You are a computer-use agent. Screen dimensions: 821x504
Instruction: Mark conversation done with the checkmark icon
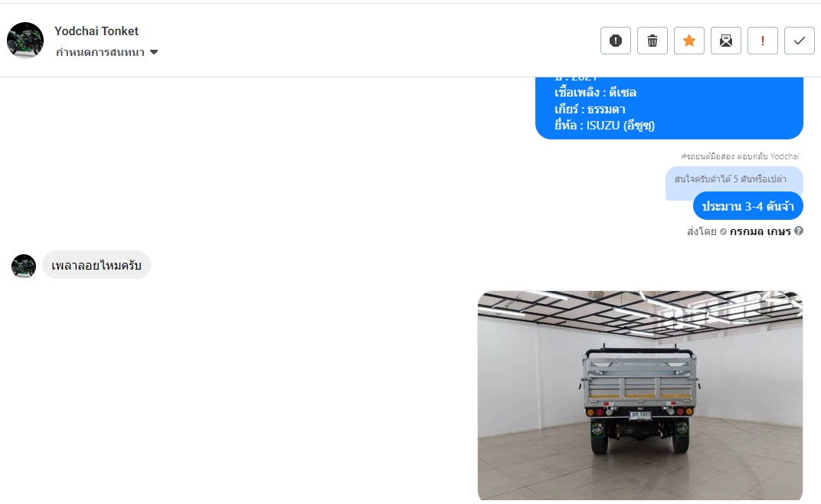(799, 41)
